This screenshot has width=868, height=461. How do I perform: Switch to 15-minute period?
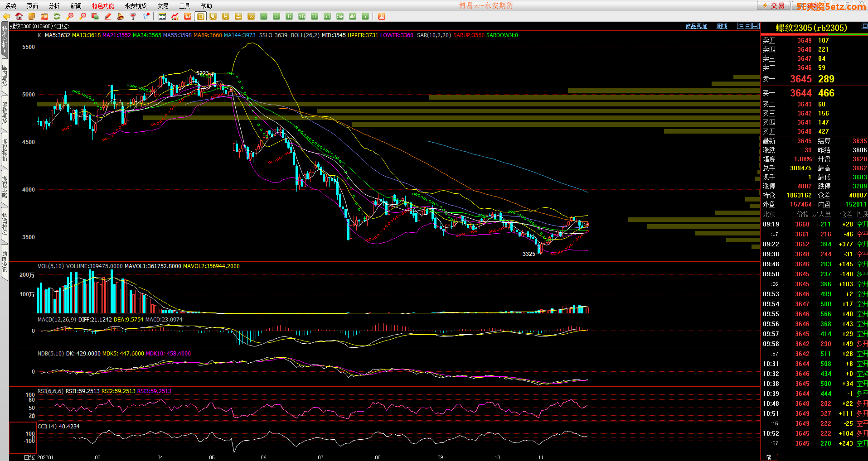tap(302, 16)
